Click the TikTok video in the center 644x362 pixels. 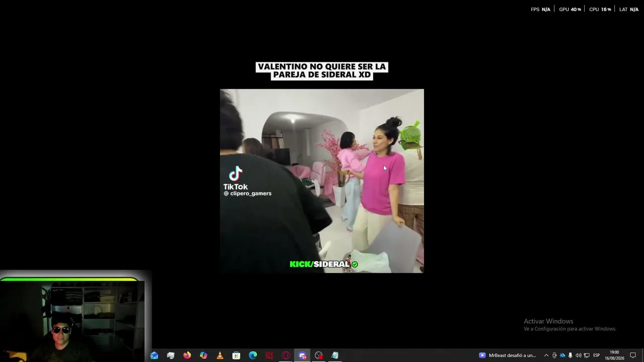(x=322, y=181)
